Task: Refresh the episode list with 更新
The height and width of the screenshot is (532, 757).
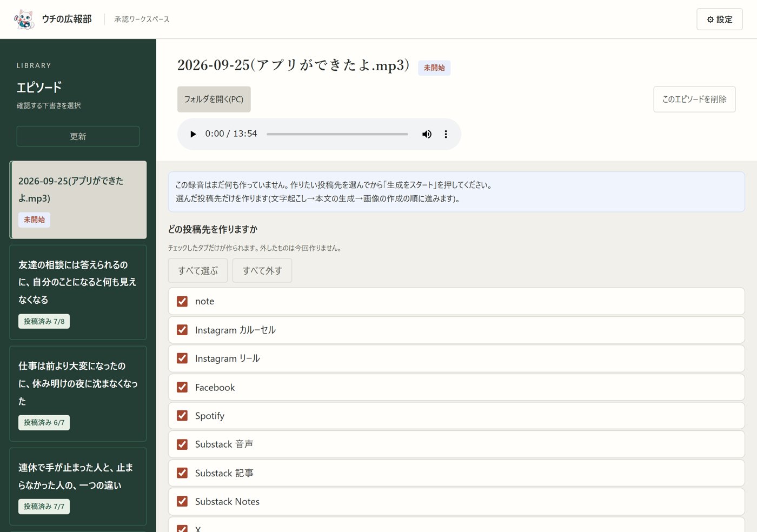Action: pos(78,136)
